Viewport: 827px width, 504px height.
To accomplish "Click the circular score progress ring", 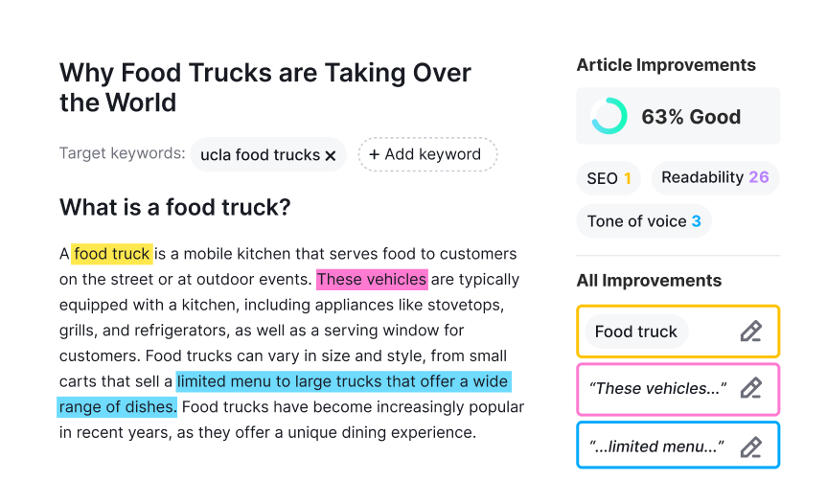I will pyautogui.click(x=609, y=116).
